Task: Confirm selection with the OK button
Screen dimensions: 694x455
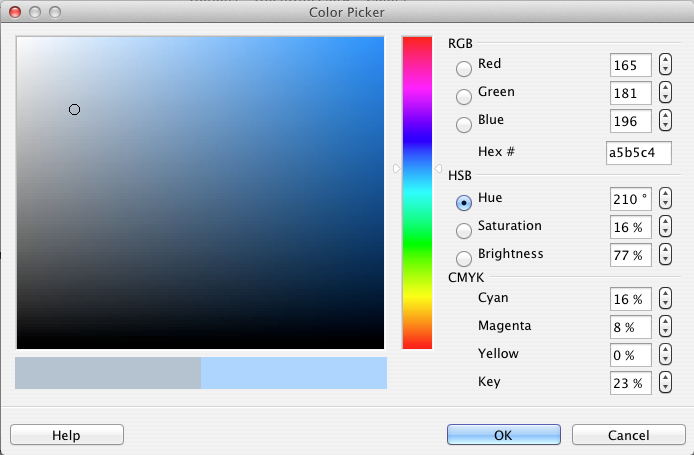Action: click(x=504, y=435)
